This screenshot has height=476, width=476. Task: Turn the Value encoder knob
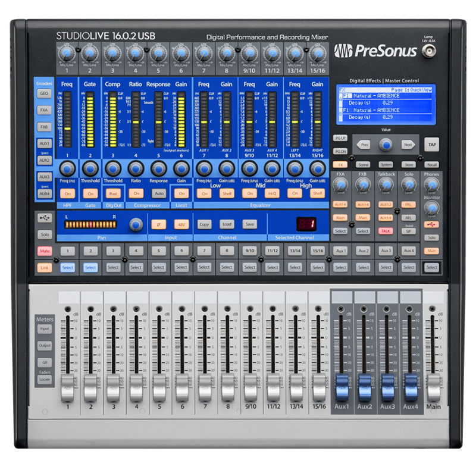(386, 145)
